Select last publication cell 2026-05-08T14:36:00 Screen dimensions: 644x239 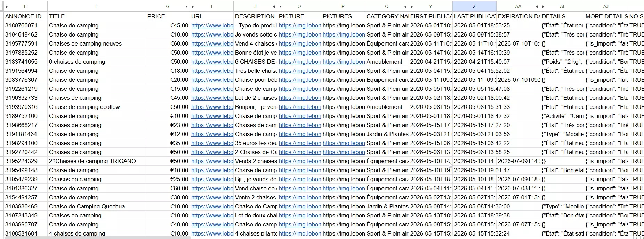coord(474,206)
